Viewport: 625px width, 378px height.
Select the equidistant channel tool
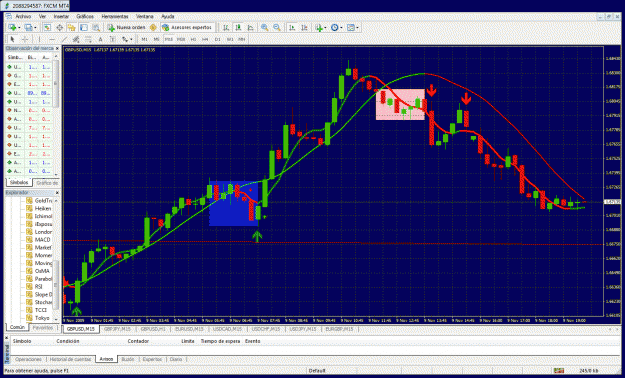point(76,39)
